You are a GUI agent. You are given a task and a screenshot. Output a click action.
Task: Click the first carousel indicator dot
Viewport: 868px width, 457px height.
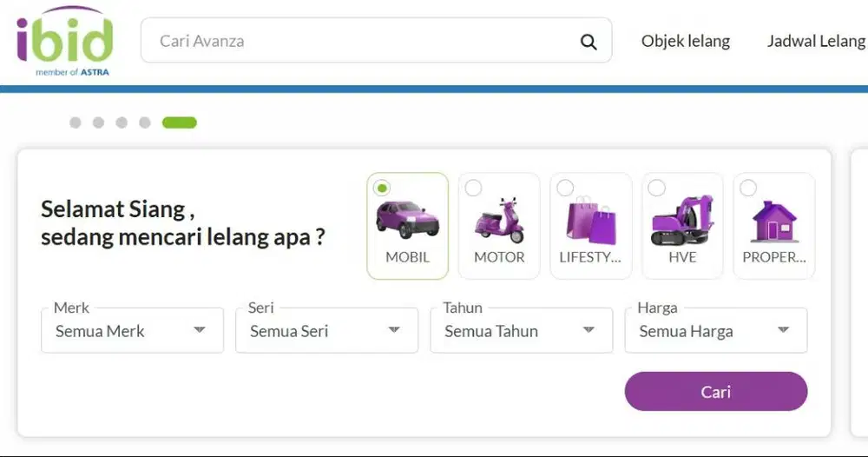tap(76, 123)
